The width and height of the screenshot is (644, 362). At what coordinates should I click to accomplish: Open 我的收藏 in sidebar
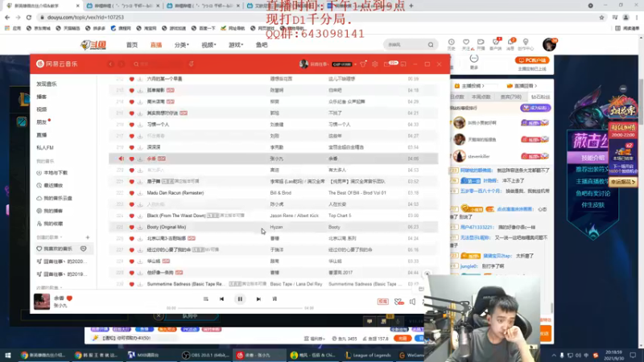50,224
